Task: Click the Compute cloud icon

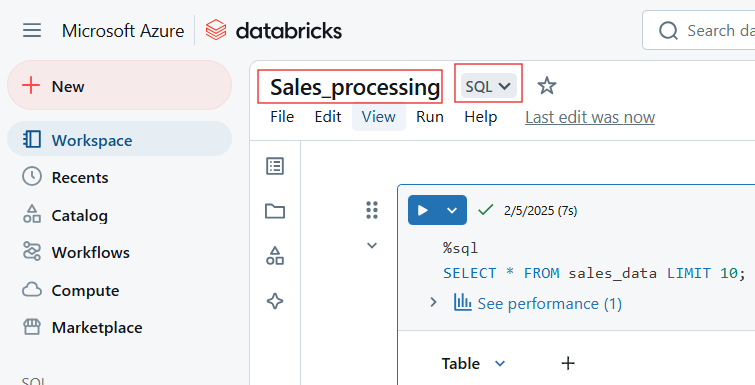Action: 32,290
